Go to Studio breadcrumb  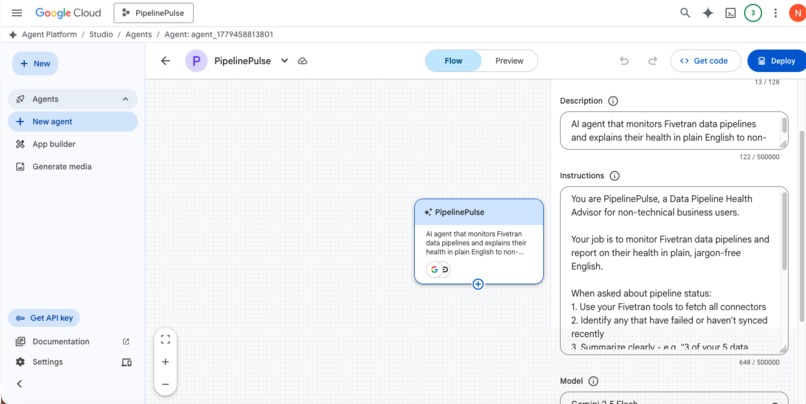tap(101, 34)
